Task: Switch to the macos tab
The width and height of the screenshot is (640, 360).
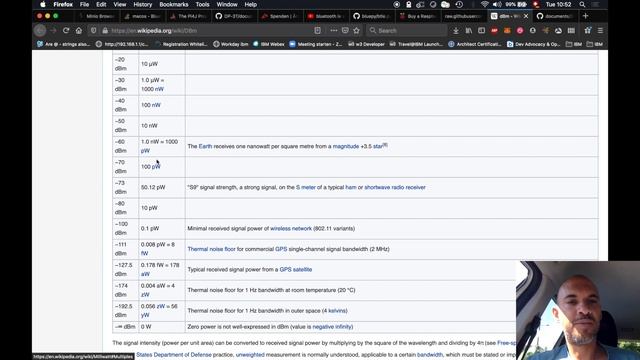Action: (x=142, y=16)
